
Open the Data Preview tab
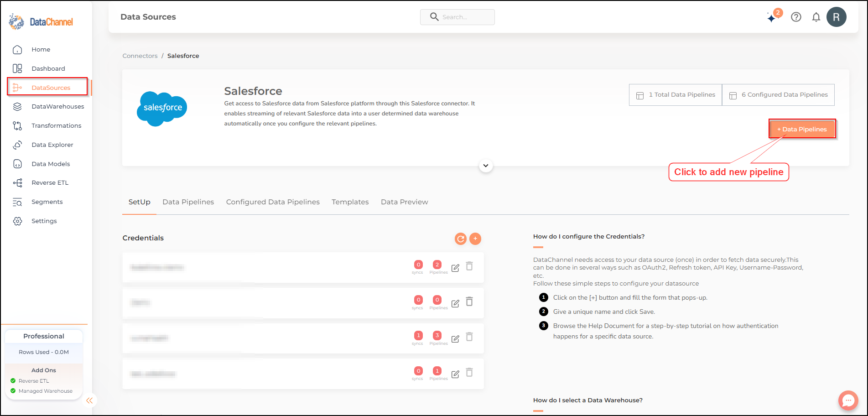tap(404, 202)
